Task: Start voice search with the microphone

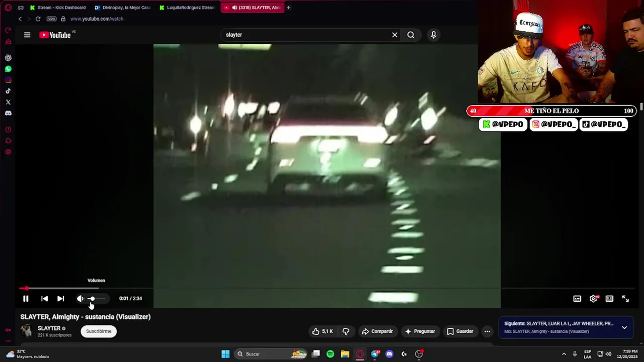Action: [x=434, y=35]
